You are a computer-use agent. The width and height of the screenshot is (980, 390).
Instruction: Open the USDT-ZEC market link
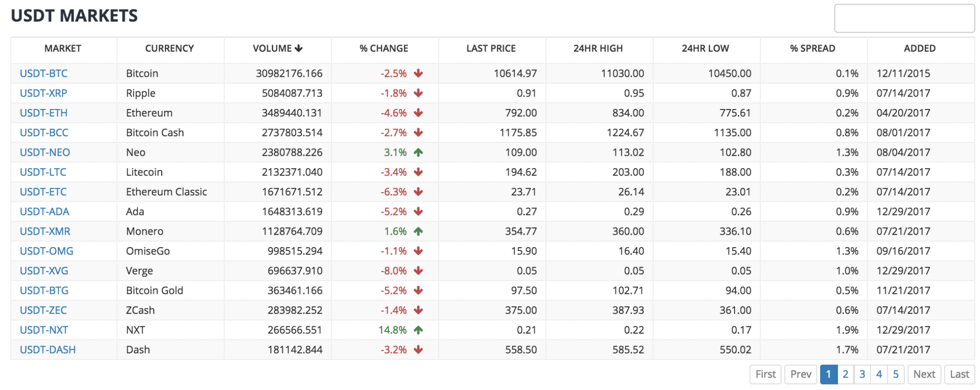pyautogui.click(x=43, y=310)
